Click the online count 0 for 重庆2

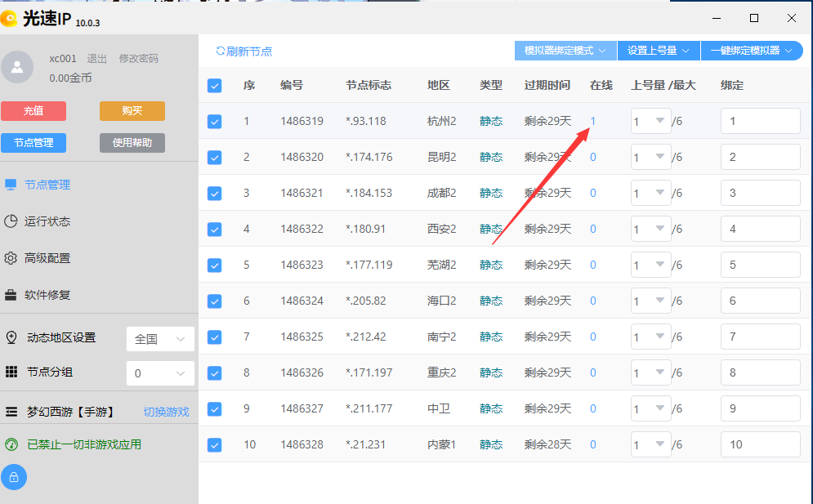pyautogui.click(x=592, y=372)
